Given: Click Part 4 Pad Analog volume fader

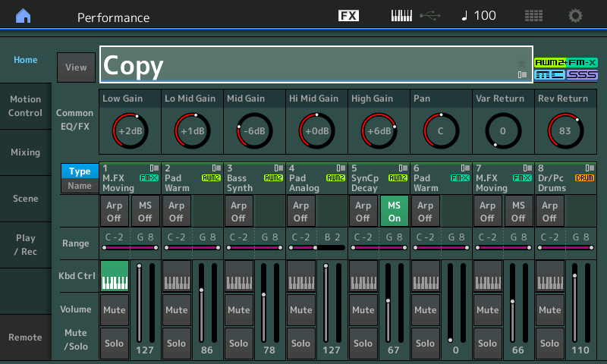Looking at the screenshot, I should pos(326,302).
